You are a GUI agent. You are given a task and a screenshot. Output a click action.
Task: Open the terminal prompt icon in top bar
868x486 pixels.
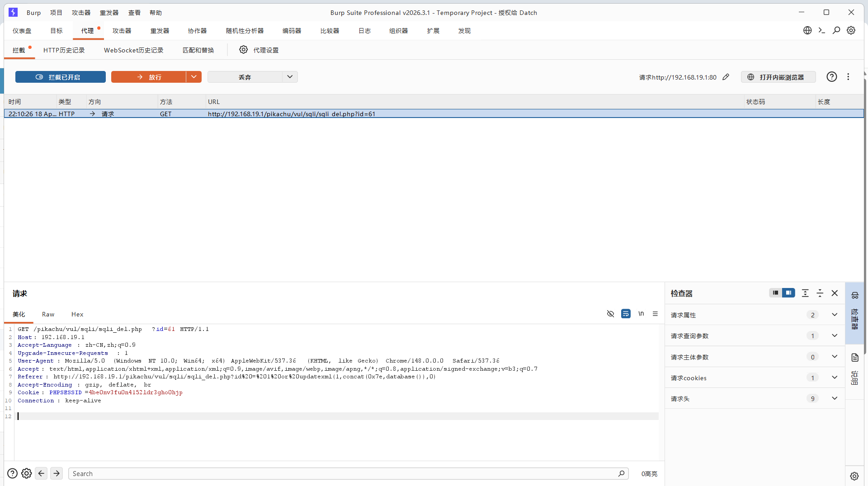click(x=822, y=30)
